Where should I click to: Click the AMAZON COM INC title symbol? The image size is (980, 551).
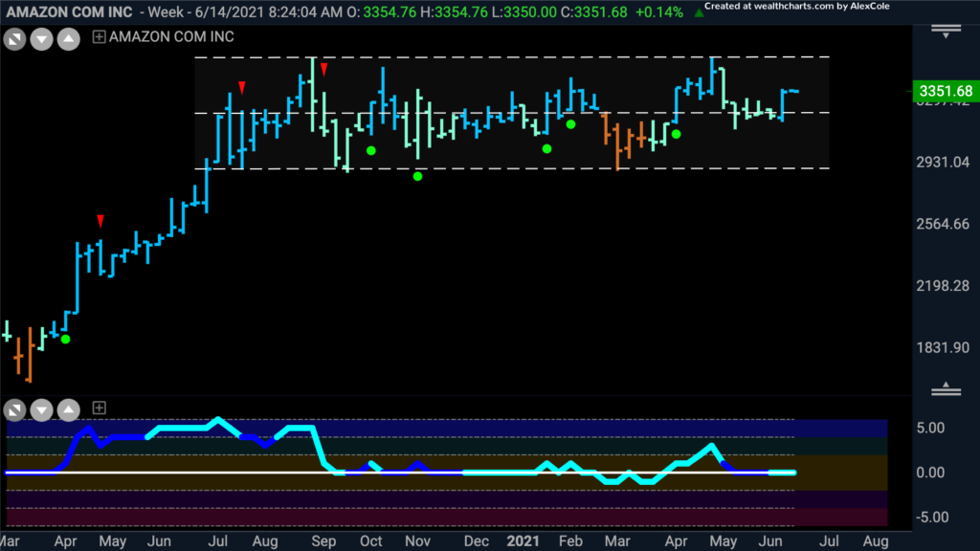(69, 11)
